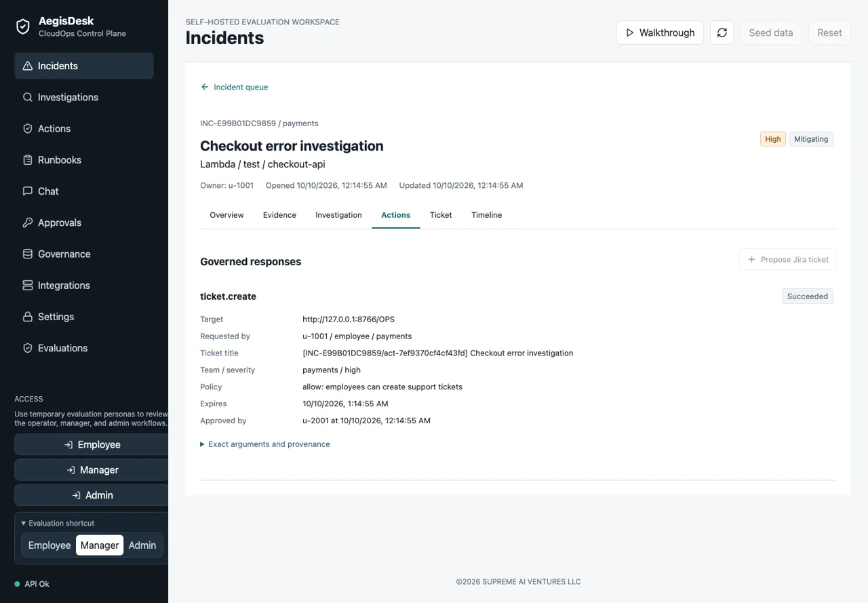The height and width of the screenshot is (603, 868).
Task: Click the Incidents warning triangle icon
Action: tap(28, 66)
